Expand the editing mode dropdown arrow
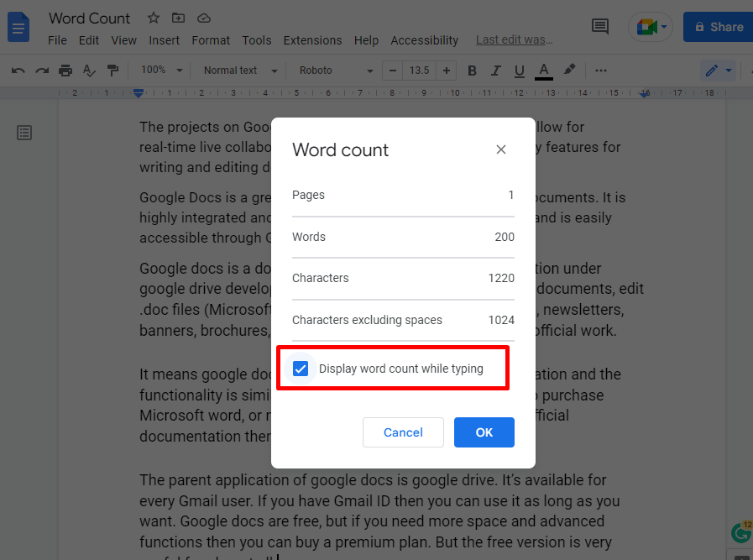 click(729, 71)
